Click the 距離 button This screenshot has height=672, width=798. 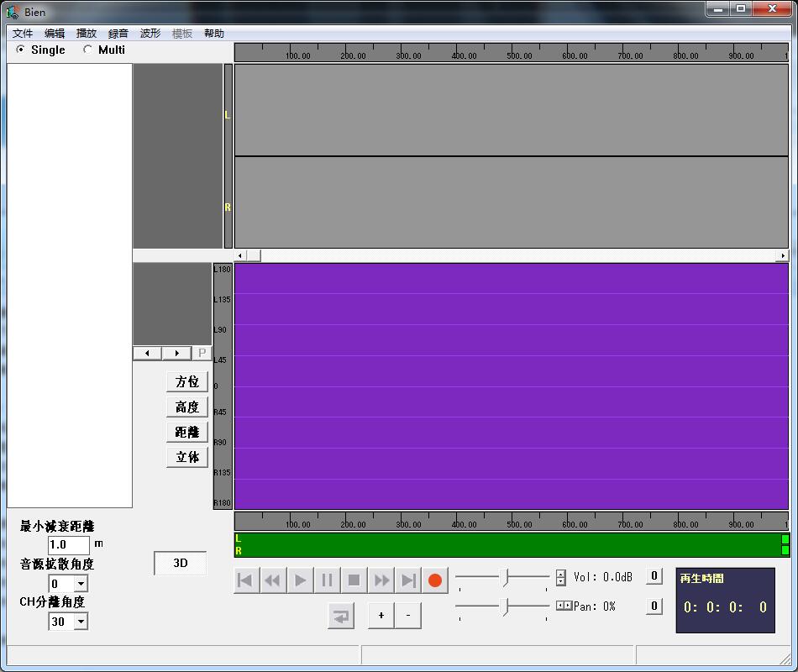186,432
